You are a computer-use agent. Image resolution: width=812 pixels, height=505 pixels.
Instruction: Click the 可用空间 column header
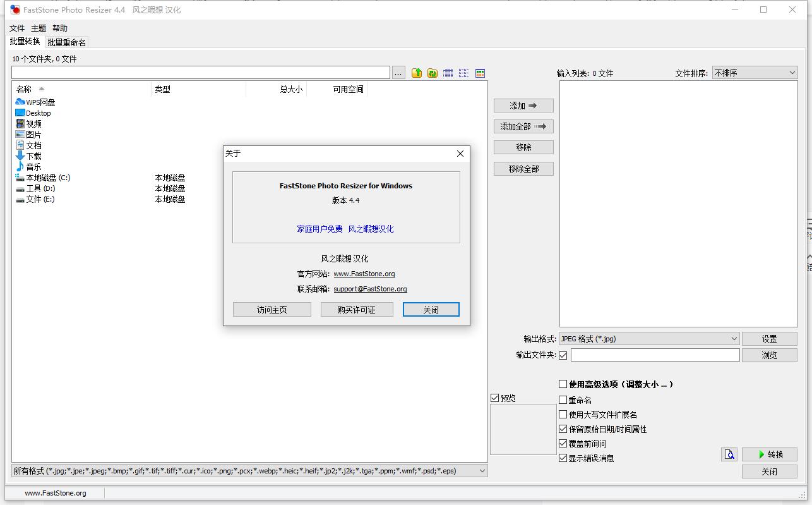point(337,89)
